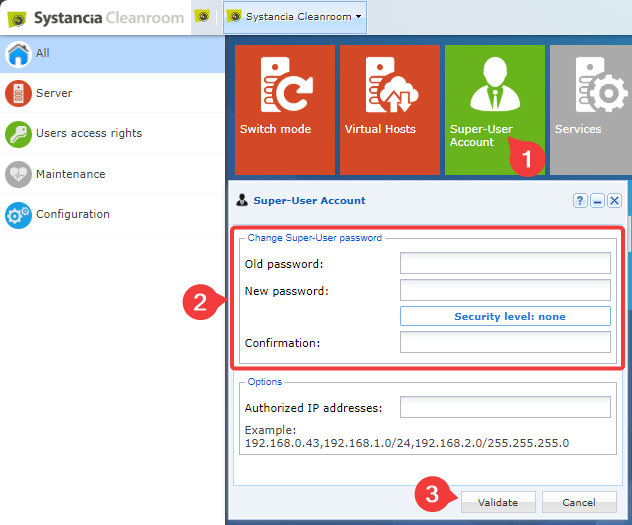Open the Services gear tile
This screenshot has width=632, height=525.
(592, 108)
